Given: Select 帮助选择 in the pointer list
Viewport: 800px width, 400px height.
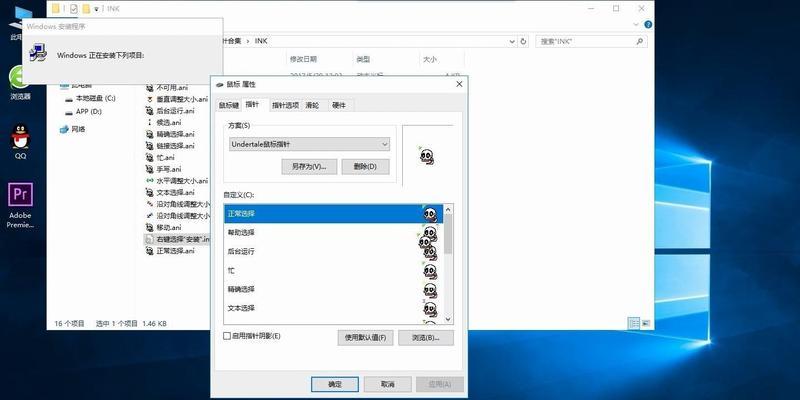Looking at the screenshot, I should coord(334,233).
